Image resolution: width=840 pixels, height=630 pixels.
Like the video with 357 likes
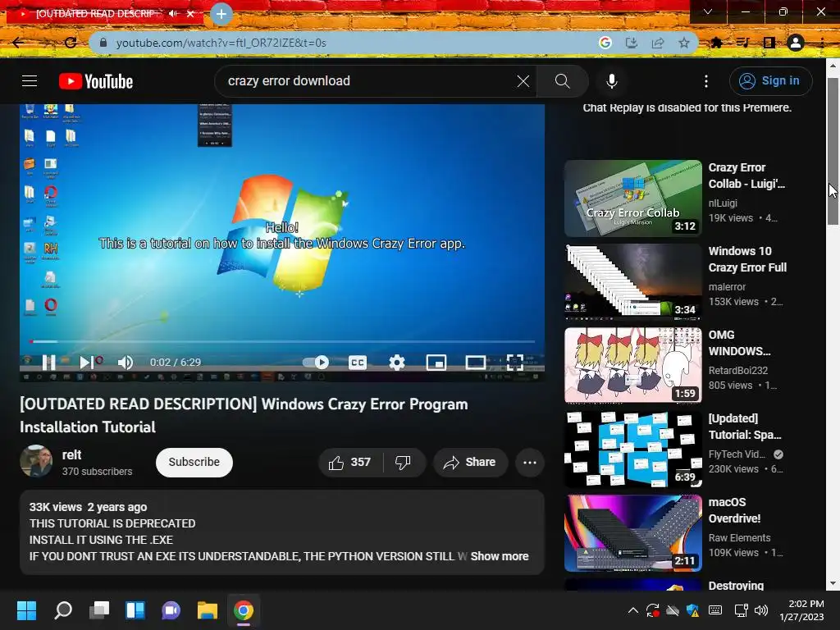click(351, 463)
